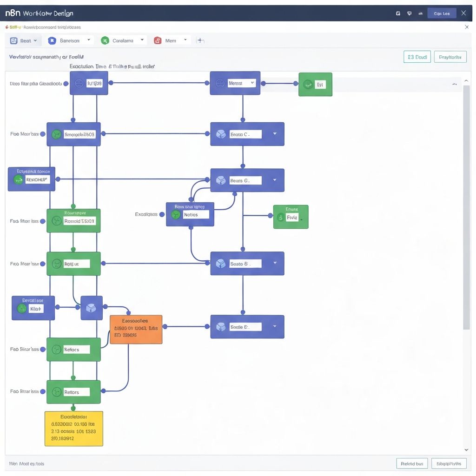Viewport: 476px width, 476px height.
Task: Open the Merast node dropdown
Action: click(252, 83)
